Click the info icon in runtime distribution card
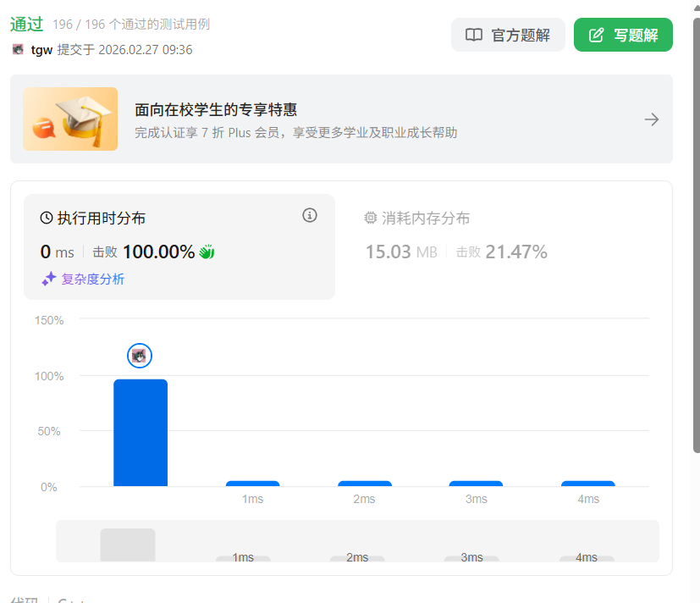 (x=310, y=215)
